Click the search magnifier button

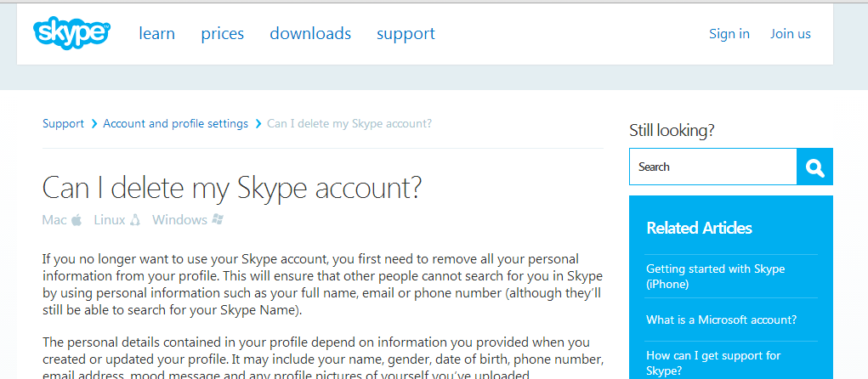[815, 167]
